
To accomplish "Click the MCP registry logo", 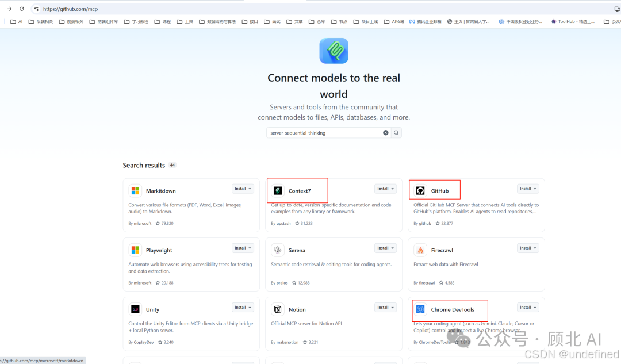I will [x=334, y=51].
